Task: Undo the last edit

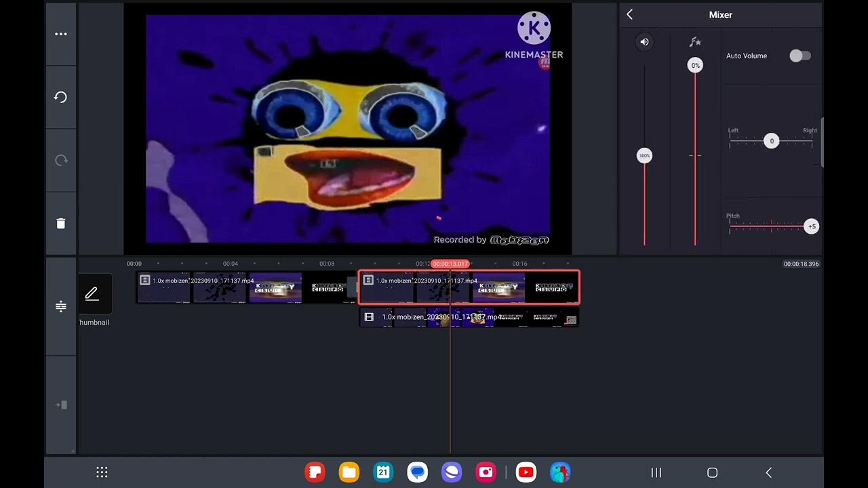Action: [61, 97]
